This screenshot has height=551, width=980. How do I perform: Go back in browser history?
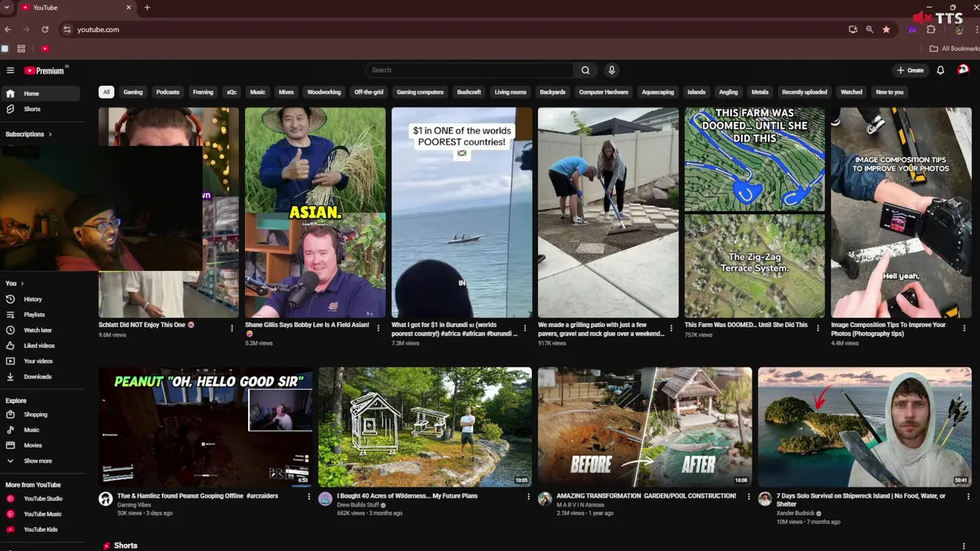pyautogui.click(x=8, y=29)
